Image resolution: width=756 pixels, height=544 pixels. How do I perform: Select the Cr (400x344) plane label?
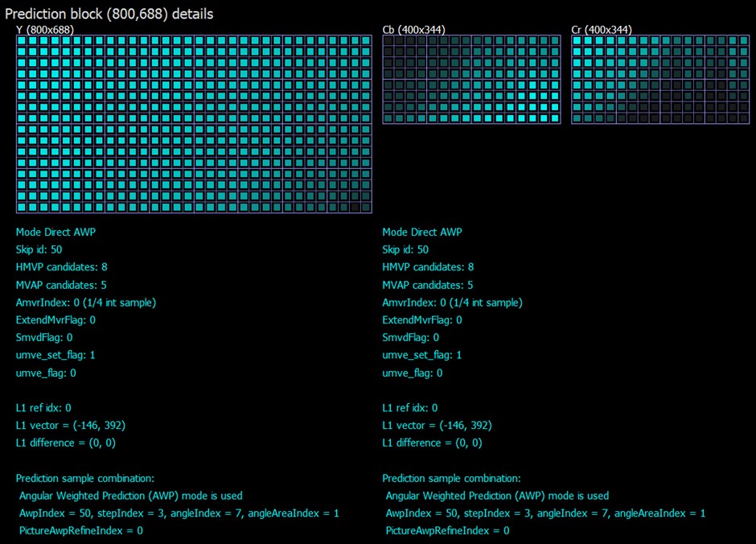tap(602, 30)
